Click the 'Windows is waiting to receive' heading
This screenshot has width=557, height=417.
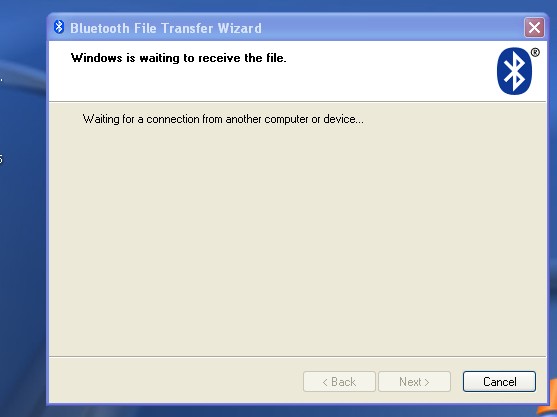point(178,58)
